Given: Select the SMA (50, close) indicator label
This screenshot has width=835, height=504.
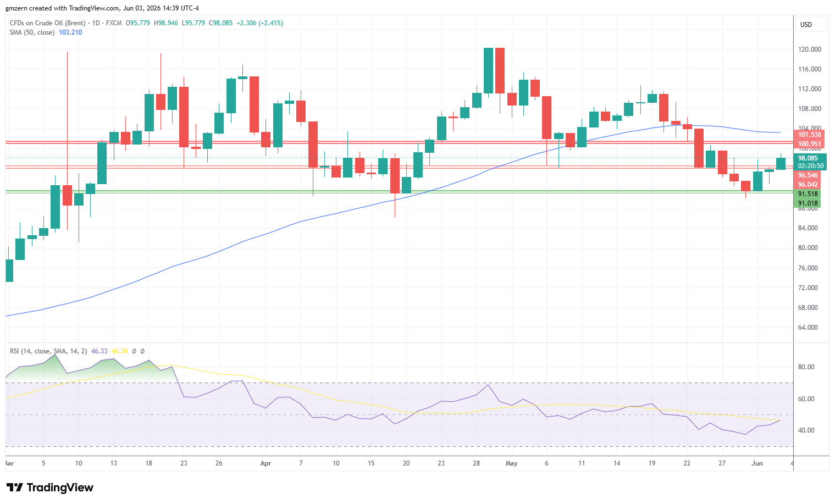Looking at the screenshot, I should (32, 32).
